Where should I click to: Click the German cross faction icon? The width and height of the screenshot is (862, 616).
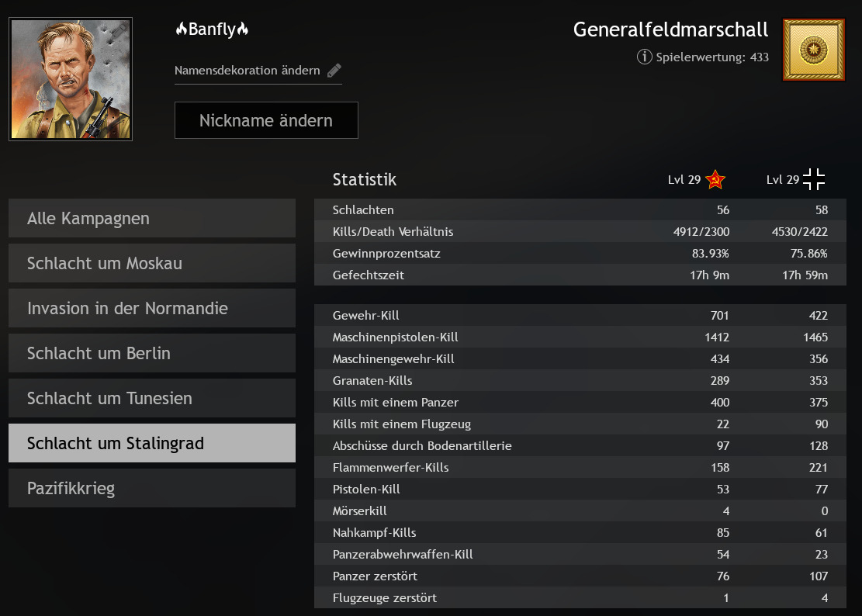tap(814, 180)
